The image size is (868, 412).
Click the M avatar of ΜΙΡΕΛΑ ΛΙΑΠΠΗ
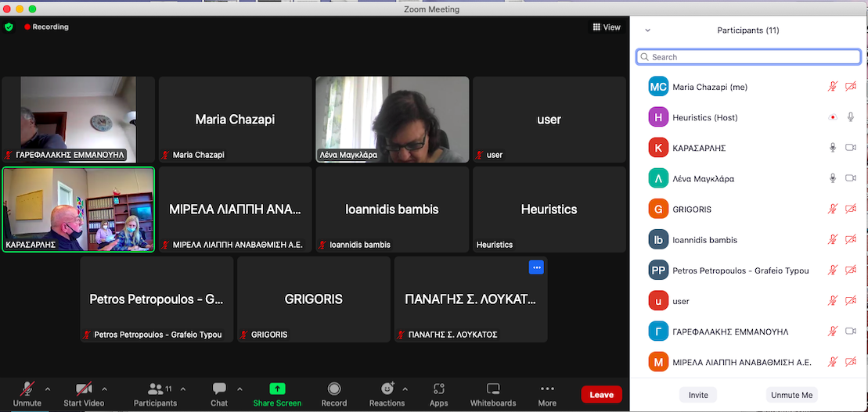[659, 362]
